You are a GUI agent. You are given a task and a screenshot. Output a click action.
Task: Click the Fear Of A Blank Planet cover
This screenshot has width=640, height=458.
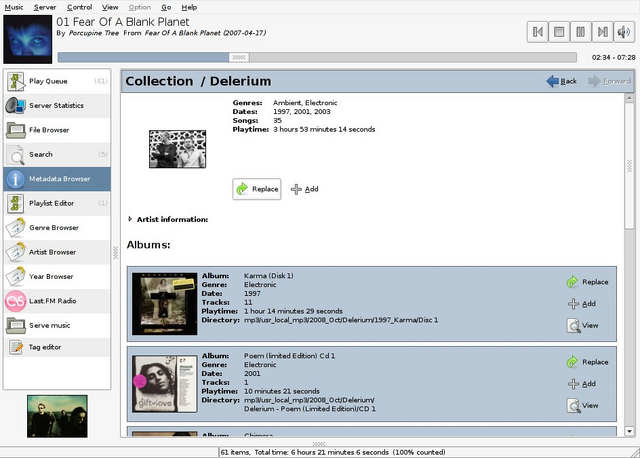(28, 39)
